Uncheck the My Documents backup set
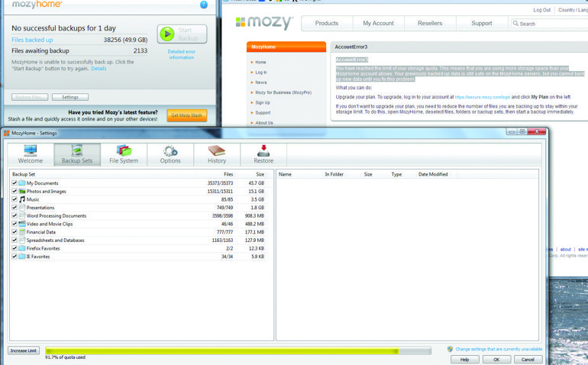This screenshot has width=588, height=365. (15, 183)
